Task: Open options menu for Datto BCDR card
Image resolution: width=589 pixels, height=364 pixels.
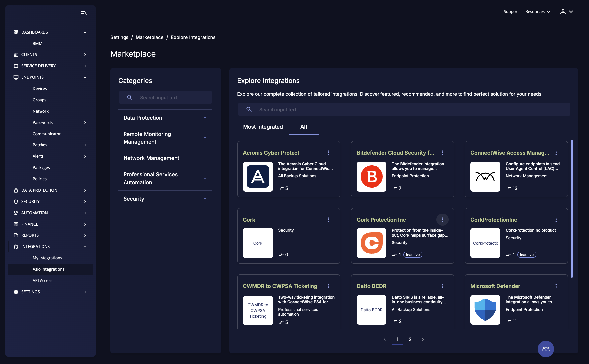Action: click(x=442, y=286)
